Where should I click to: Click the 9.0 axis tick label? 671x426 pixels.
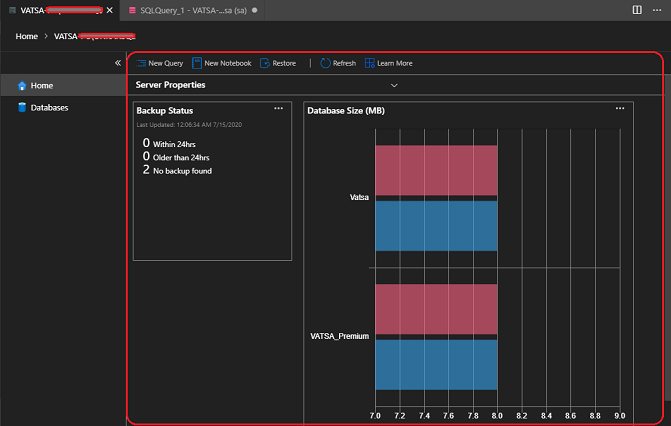point(619,416)
